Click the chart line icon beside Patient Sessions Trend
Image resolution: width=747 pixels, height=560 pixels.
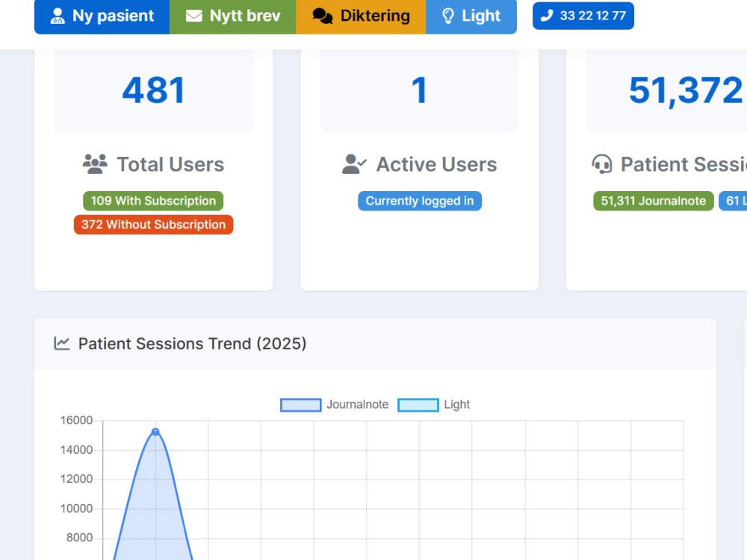[x=61, y=343]
